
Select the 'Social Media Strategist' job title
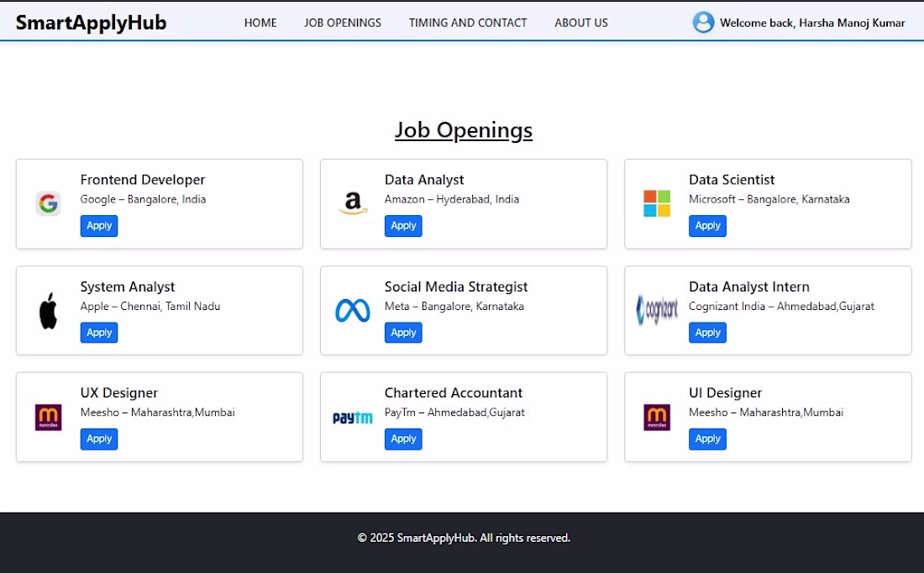pyautogui.click(x=456, y=287)
